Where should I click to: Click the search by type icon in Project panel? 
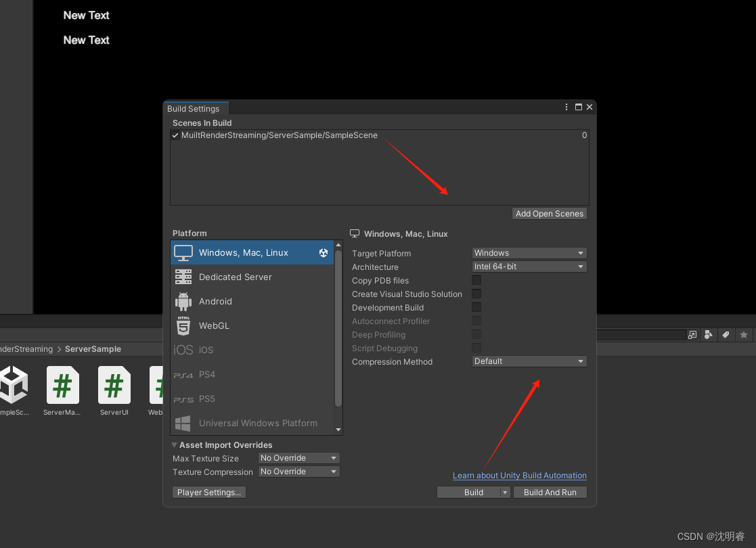708,334
